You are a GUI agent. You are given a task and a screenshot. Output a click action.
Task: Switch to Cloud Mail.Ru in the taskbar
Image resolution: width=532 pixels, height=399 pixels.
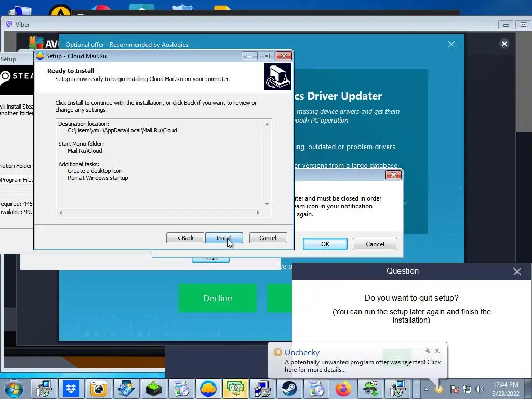point(208,389)
